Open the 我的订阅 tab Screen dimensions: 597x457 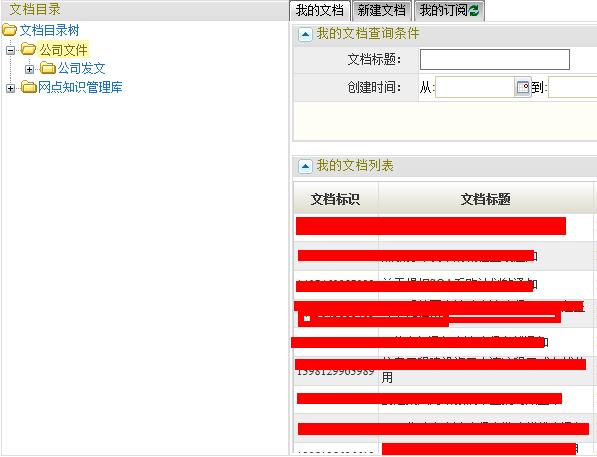pyautogui.click(x=449, y=10)
